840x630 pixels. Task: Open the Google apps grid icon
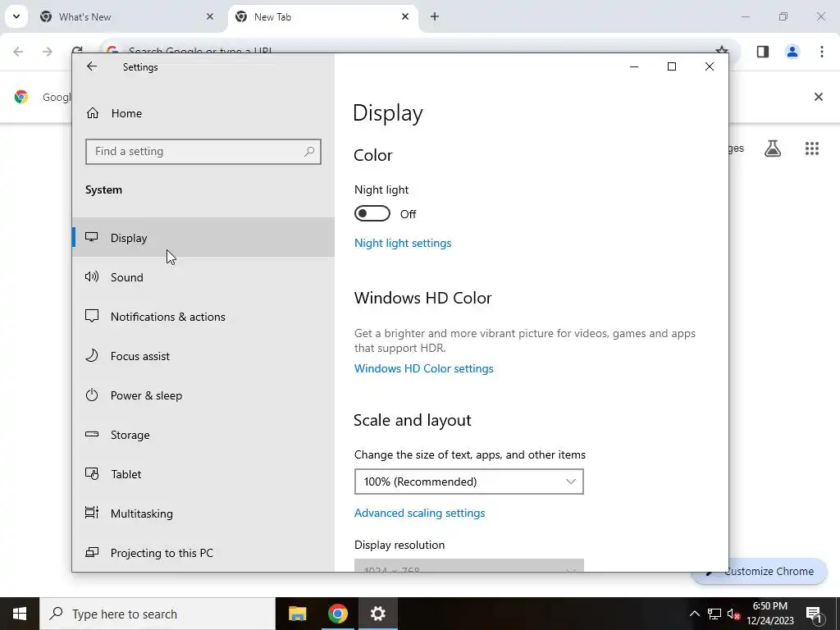click(811, 148)
